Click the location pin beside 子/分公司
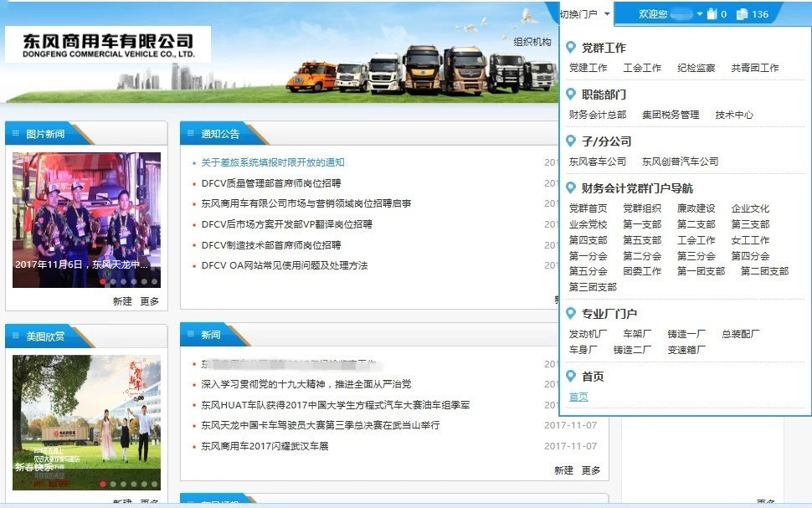Viewport: 812px width, 508px height. [x=571, y=141]
